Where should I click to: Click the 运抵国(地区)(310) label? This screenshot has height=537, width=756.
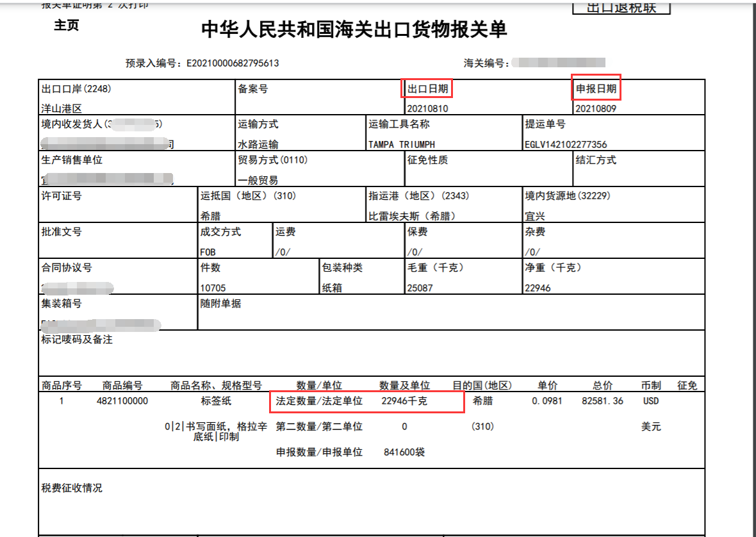click(248, 195)
